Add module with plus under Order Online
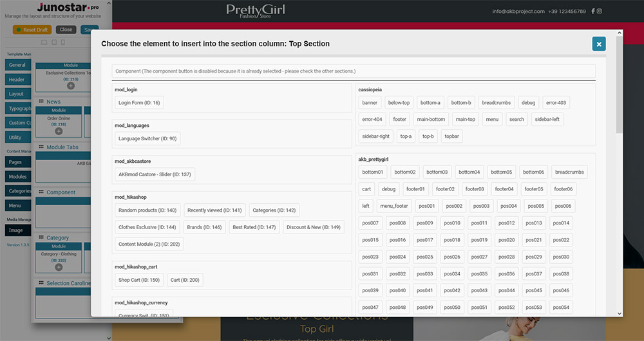The width and height of the screenshot is (644, 341). [59, 131]
